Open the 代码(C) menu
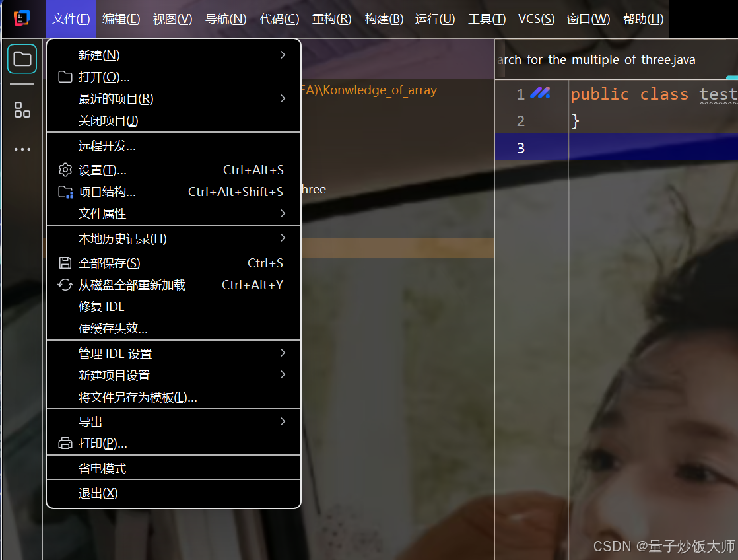 tap(280, 19)
